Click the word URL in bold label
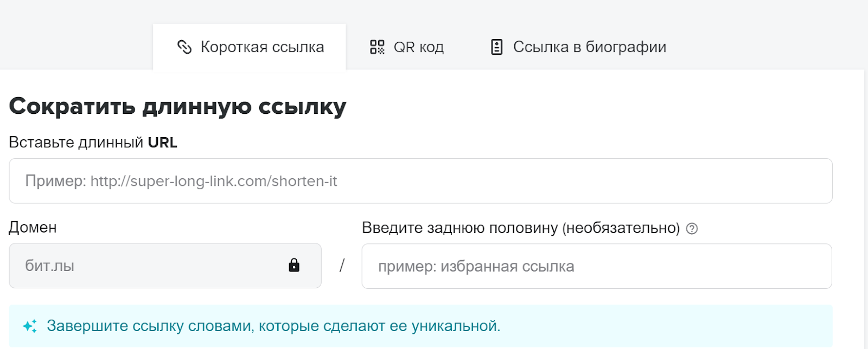This screenshot has height=349, width=868. (163, 143)
